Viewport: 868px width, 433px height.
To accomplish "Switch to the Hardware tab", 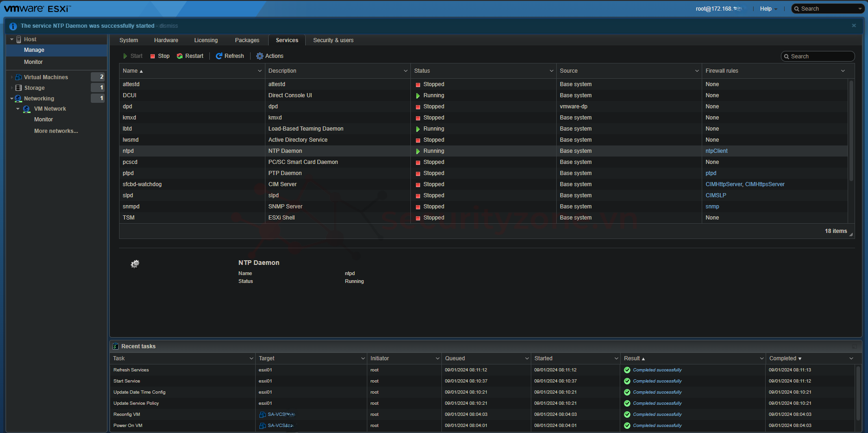I will (166, 40).
